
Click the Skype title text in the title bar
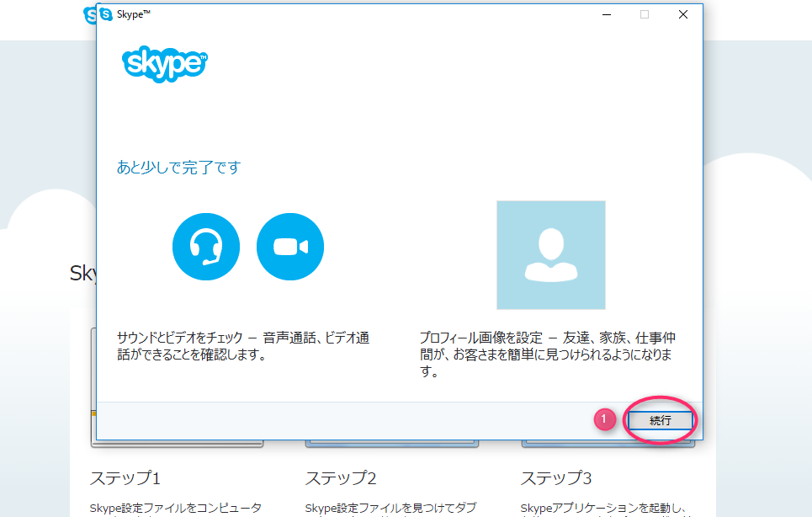[134, 14]
